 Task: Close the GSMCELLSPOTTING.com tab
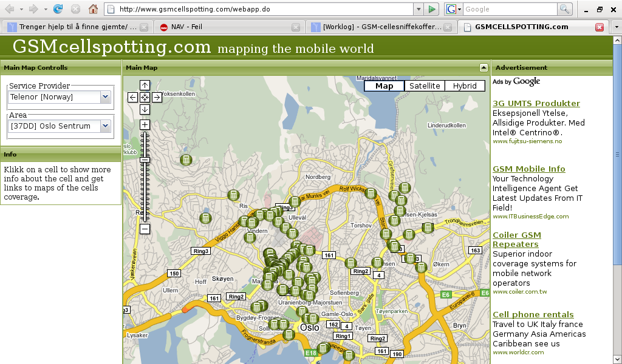tap(600, 27)
